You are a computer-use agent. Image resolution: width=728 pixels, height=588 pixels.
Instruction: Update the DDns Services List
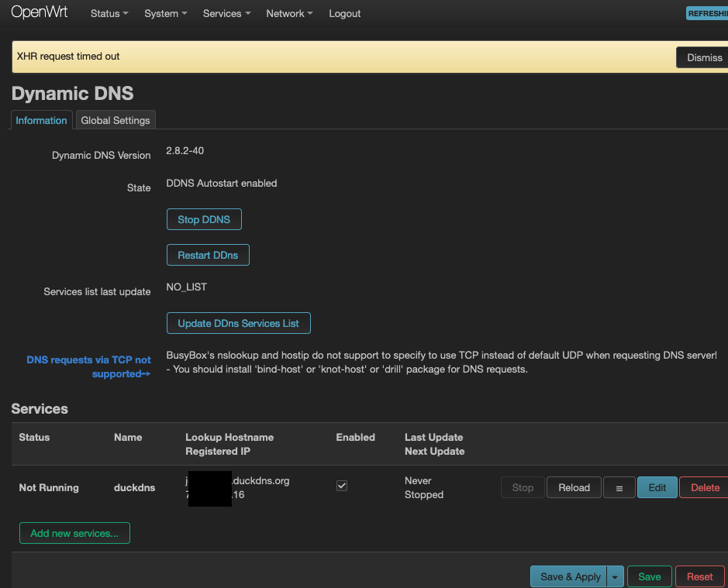pyautogui.click(x=239, y=323)
